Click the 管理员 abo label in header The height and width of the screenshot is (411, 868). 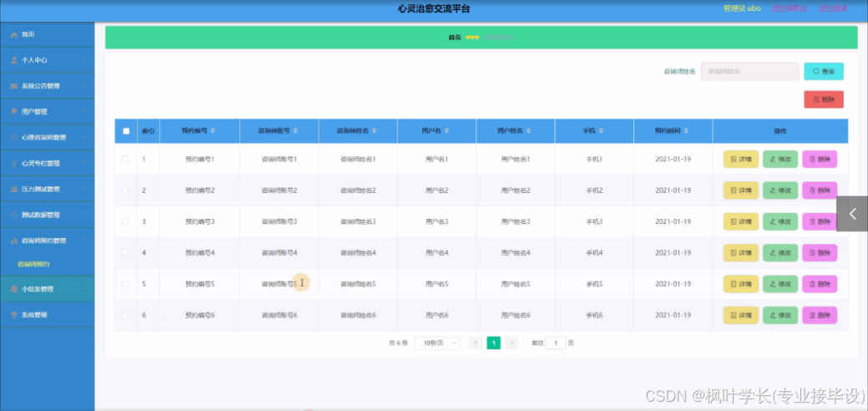tap(742, 8)
